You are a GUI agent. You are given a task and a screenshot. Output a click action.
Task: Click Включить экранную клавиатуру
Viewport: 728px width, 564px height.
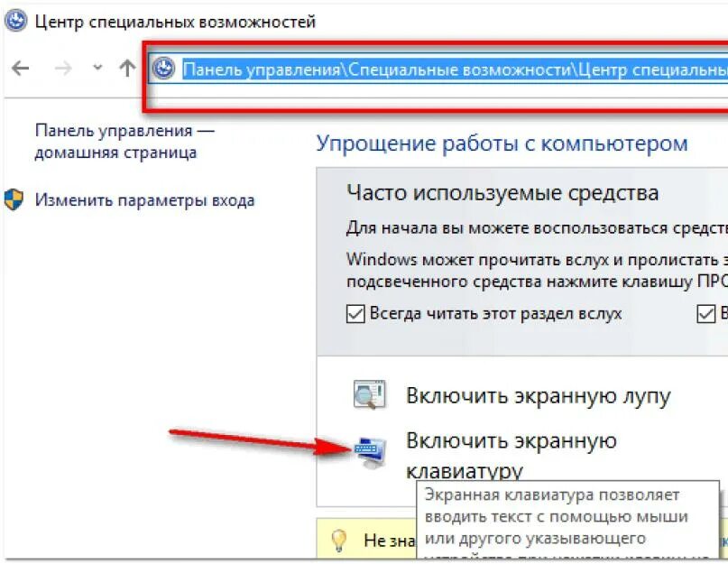coord(511,456)
